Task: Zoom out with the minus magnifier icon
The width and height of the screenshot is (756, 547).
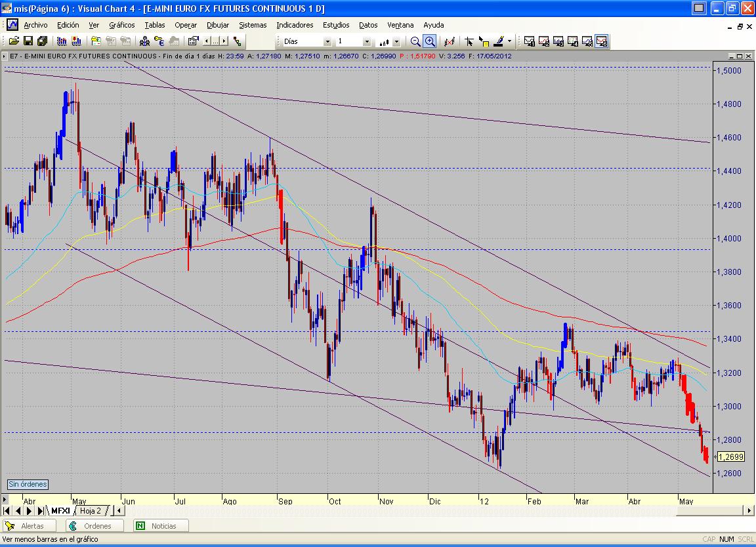Action: coord(415,41)
